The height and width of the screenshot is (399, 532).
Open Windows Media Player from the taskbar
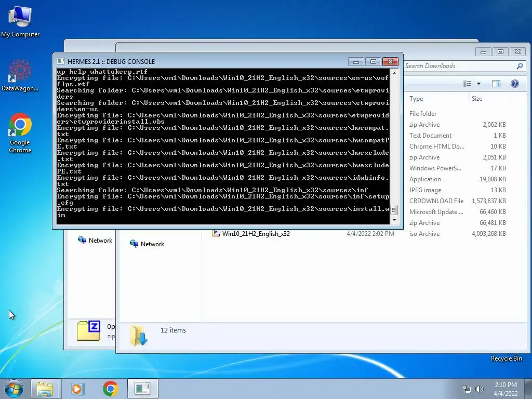click(x=77, y=389)
